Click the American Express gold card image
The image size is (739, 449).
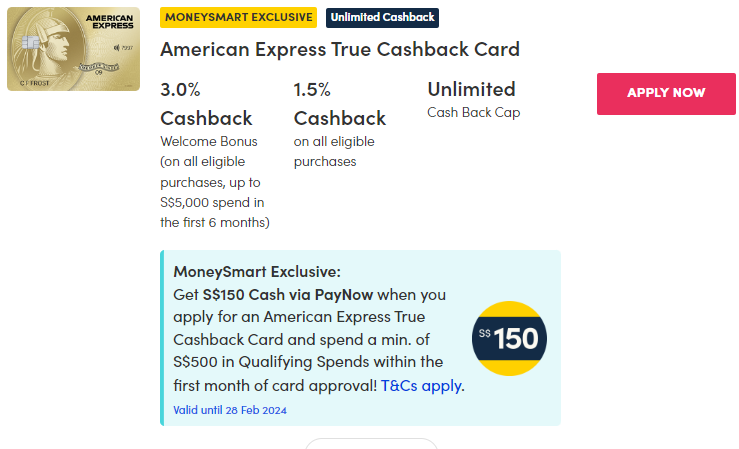[x=74, y=50]
